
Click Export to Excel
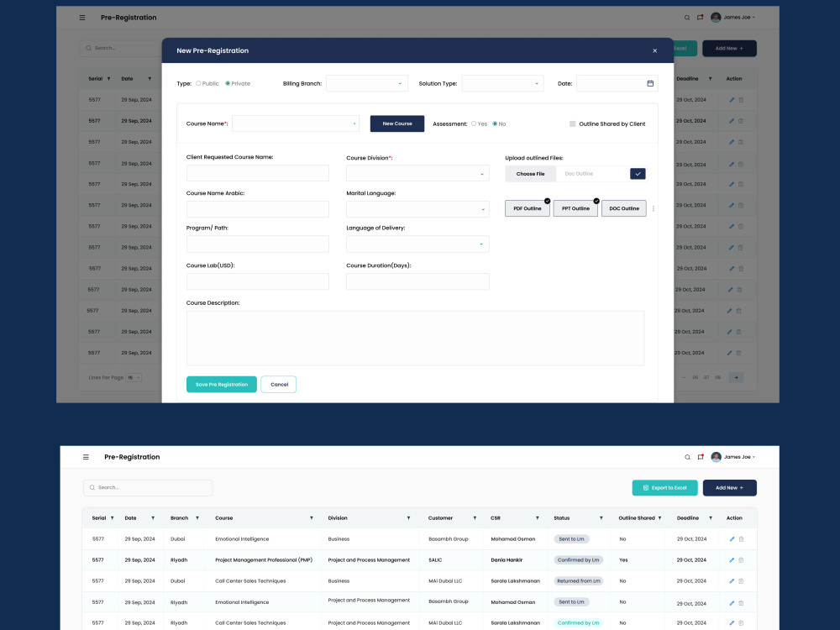(664, 488)
